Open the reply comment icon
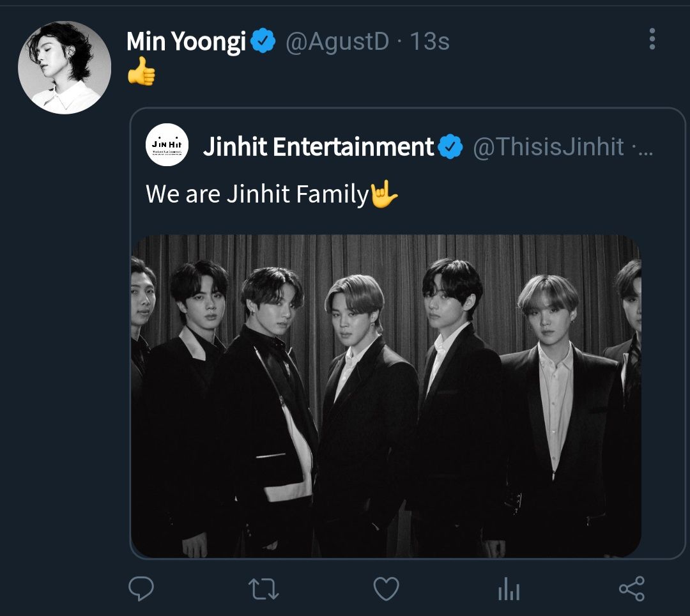 pyautogui.click(x=141, y=589)
